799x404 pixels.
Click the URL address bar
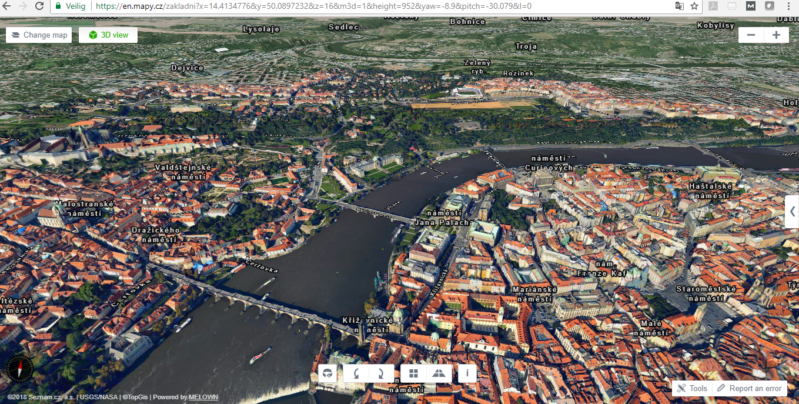tap(380, 6)
